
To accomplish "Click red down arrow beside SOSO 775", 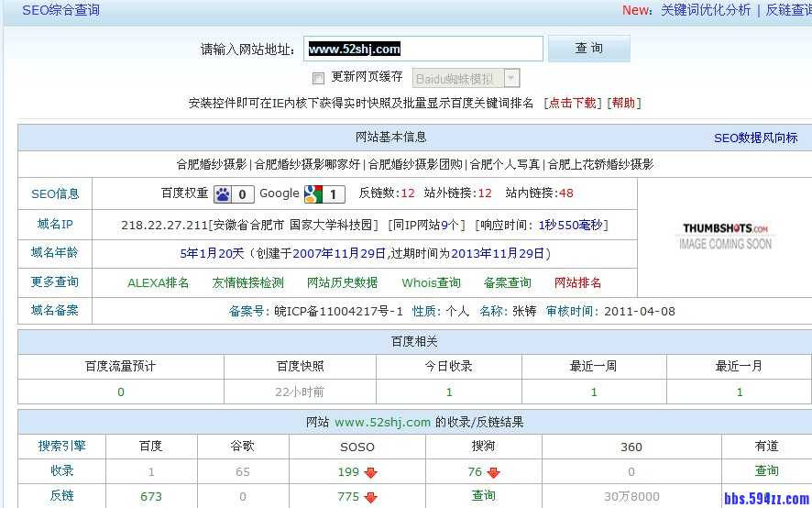I will pyautogui.click(x=370, y=497).
